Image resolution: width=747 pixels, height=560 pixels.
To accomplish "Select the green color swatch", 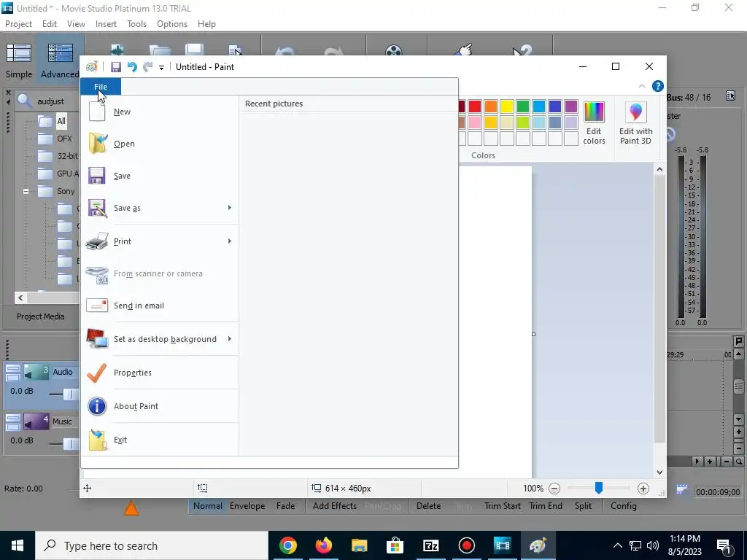I will coord(522,106).
